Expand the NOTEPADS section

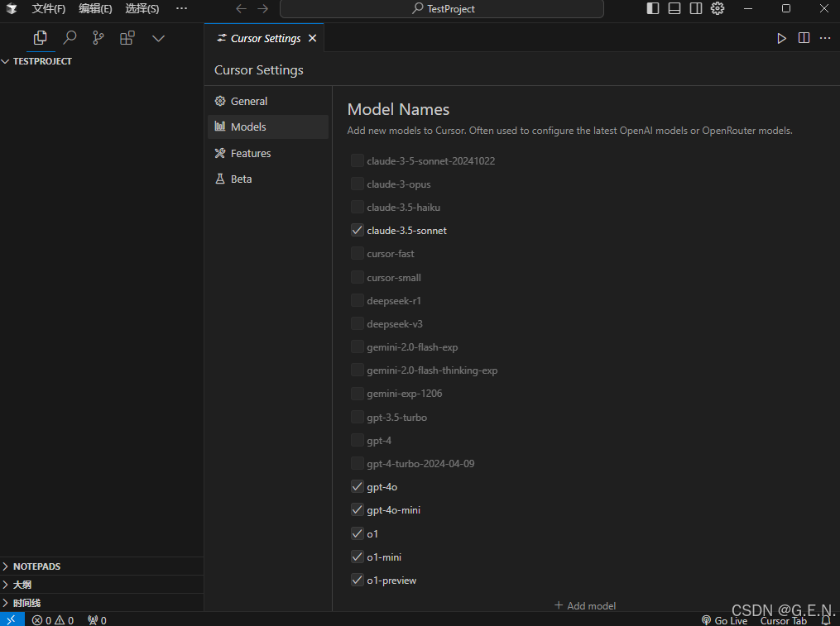point(102,566)
